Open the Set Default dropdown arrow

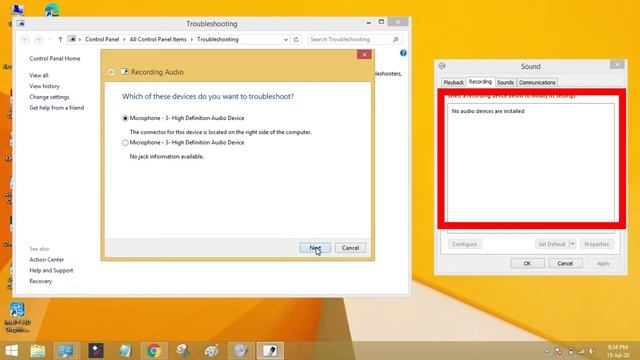pyautogui.click(x=573, y=244)
